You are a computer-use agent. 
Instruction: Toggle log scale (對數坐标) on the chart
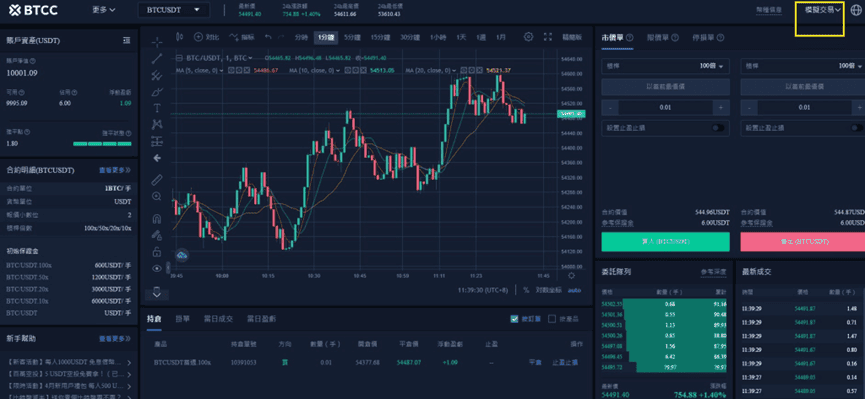[549, 290]
